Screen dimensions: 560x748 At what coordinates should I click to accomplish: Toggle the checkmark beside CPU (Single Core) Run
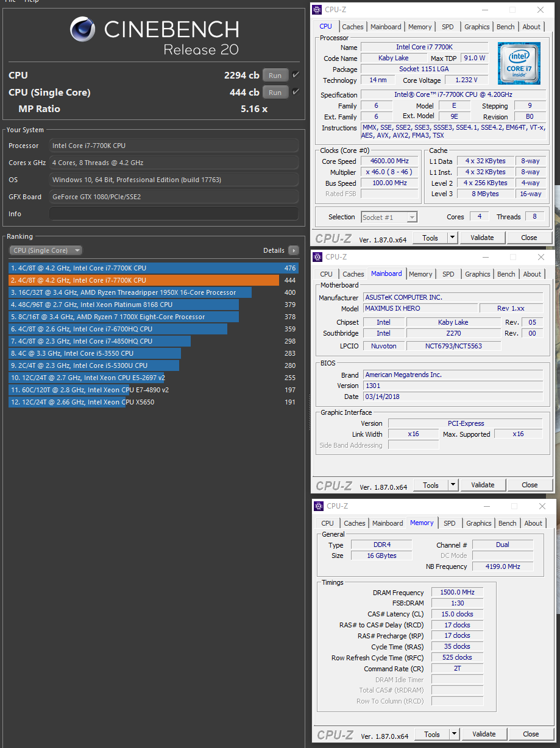(296, 92)
